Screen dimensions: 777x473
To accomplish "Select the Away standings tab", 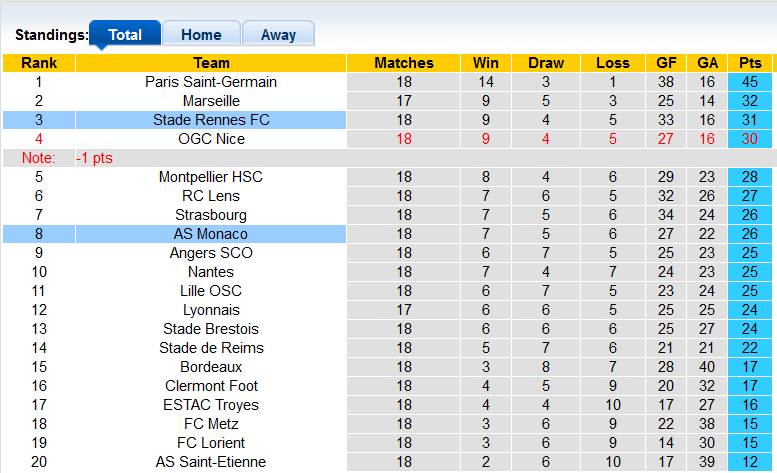I will [278, 34].
